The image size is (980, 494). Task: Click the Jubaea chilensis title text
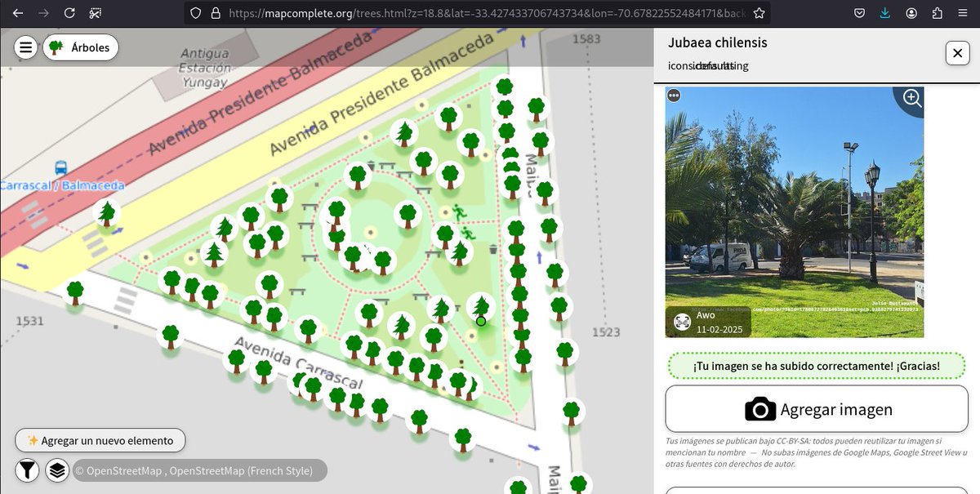[x=718, y=42]
